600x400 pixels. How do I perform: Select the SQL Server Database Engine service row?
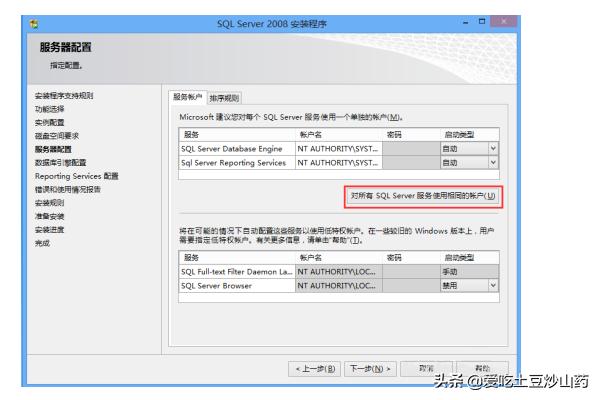tap(339, 149)
